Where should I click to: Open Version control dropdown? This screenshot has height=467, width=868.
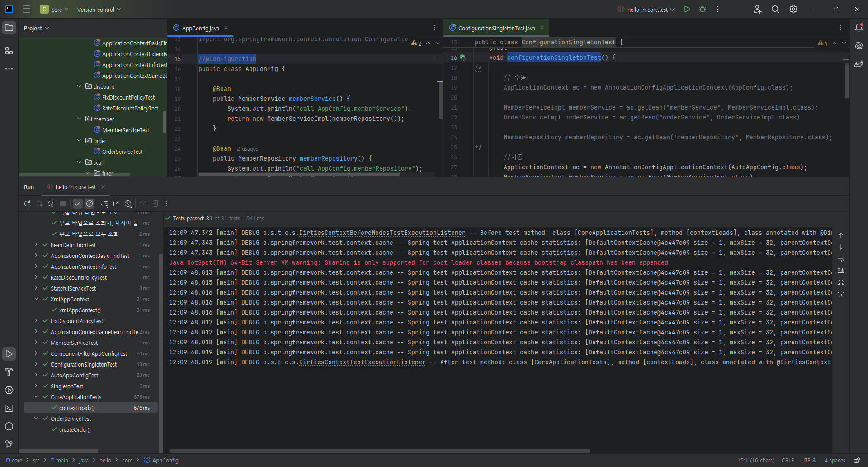click(x=99, y=10)
